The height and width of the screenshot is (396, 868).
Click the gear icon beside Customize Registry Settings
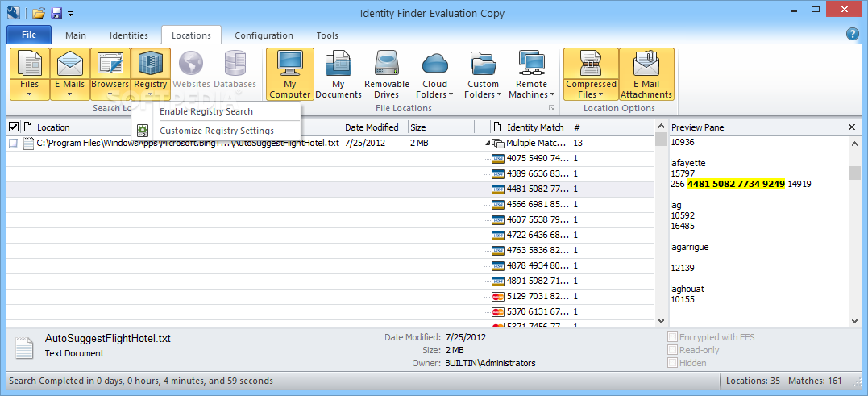click(x=143, y=131)
